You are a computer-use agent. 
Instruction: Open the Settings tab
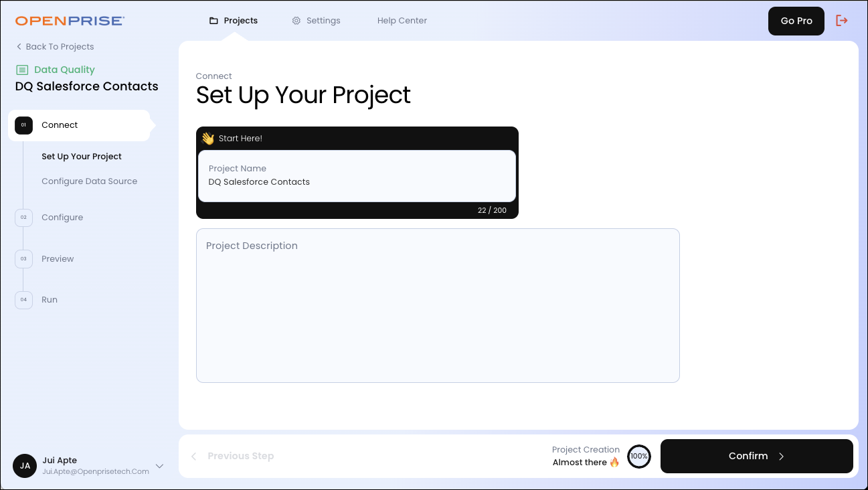click(x=316, y=21)
